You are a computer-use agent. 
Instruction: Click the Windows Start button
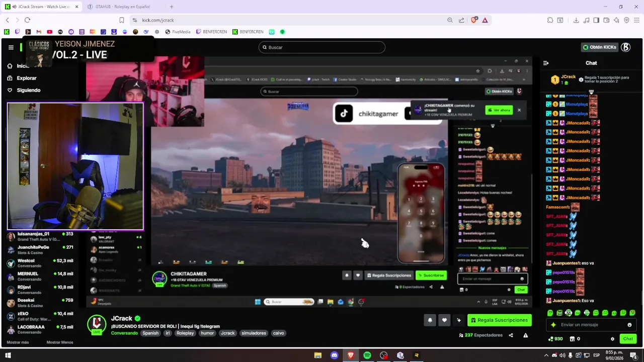point(8,355)
